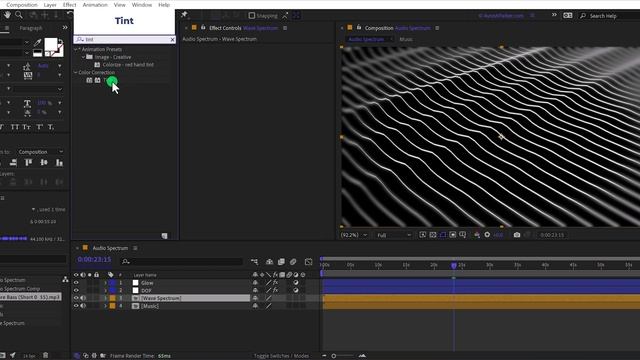Hide the Wave Spectrum layer's video
The height and width of the screenshot is (360, 640).
(x=76, y=298)
